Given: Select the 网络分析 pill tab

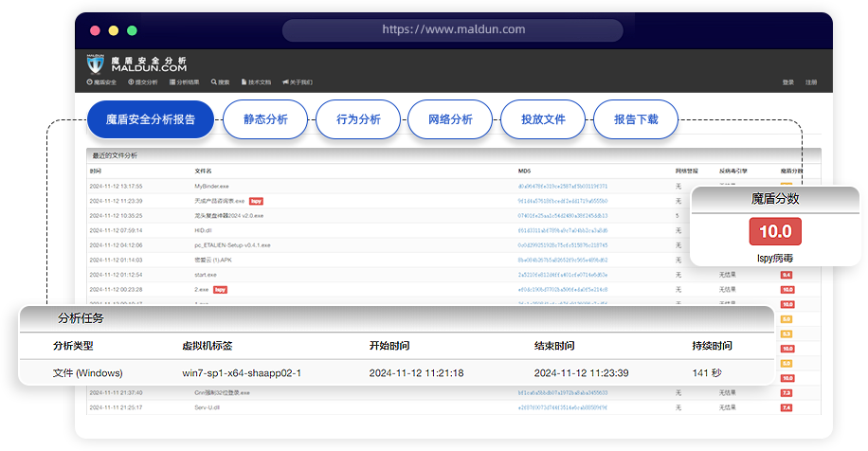Looking at the screenshot, I should click(450, 119).
